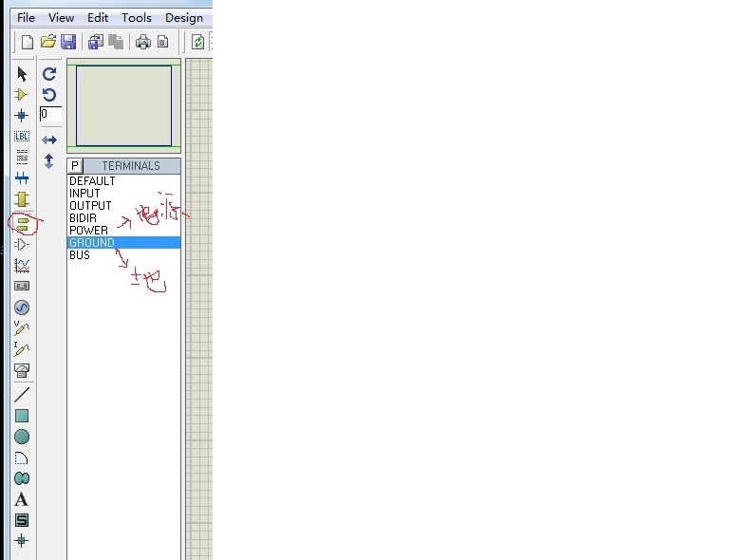Select the 2D Symbols tool
The image size is (729, 560).
[22, 520]
